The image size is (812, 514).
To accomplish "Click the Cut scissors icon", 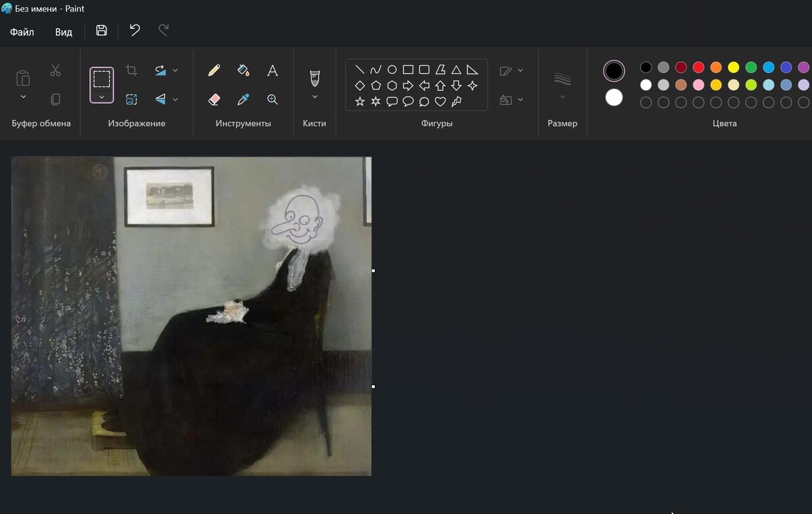I will (55, 70).
